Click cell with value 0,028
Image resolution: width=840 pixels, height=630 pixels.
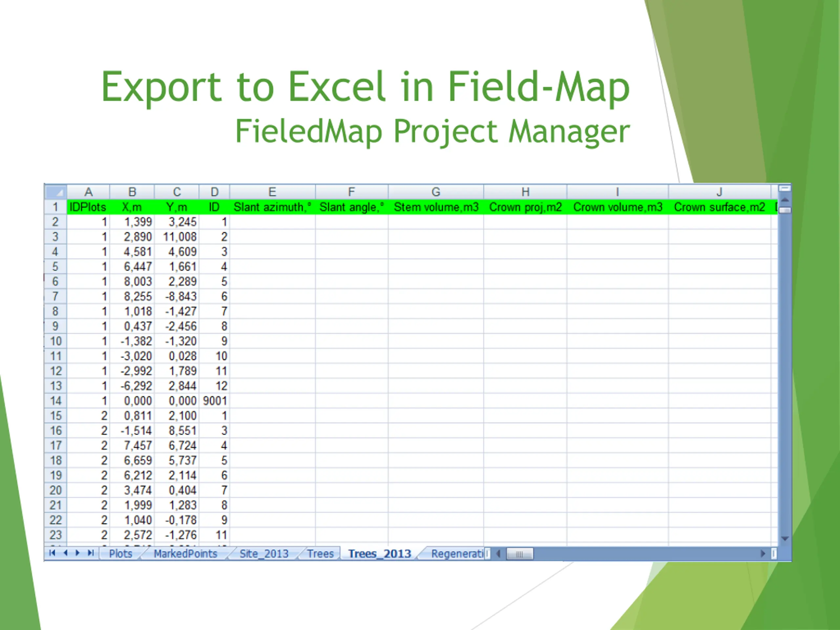click(x=177, y=356)
